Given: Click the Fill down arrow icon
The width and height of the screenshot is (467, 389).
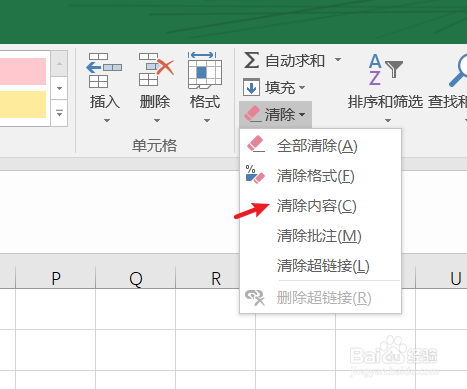Looking at the screenshot, I should [x=251, y=87].
